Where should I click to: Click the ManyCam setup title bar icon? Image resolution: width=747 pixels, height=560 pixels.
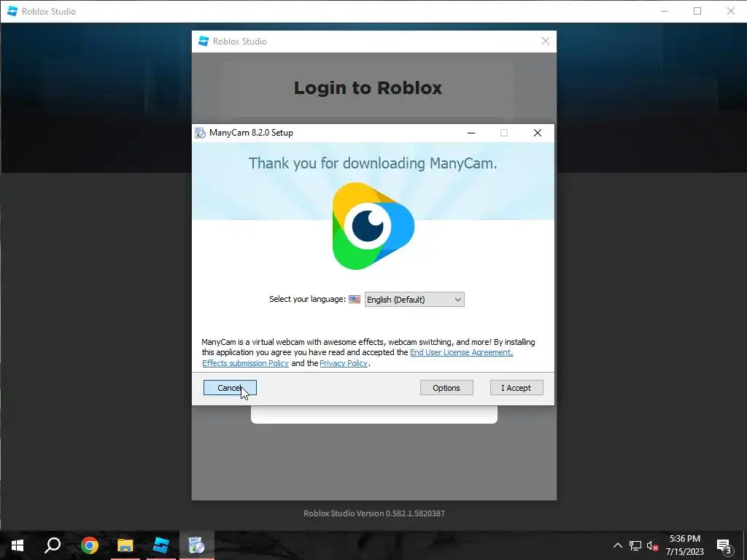click(x=201, y=133)
